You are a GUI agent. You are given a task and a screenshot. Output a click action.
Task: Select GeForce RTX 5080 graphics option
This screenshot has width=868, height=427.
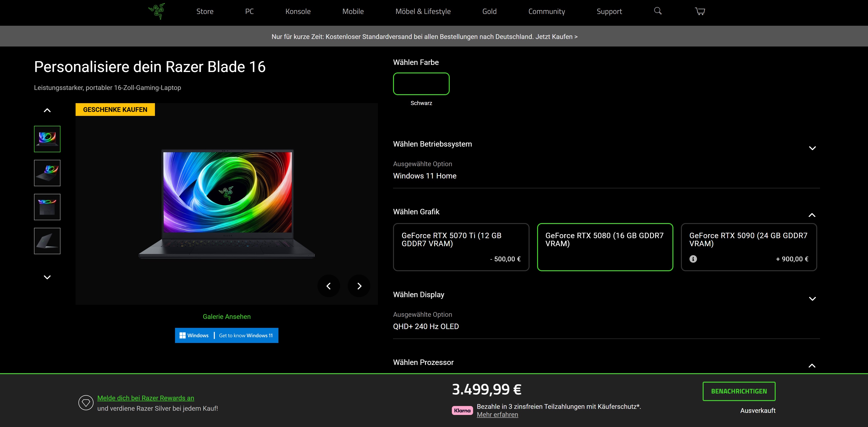click(x=604, y=247)
